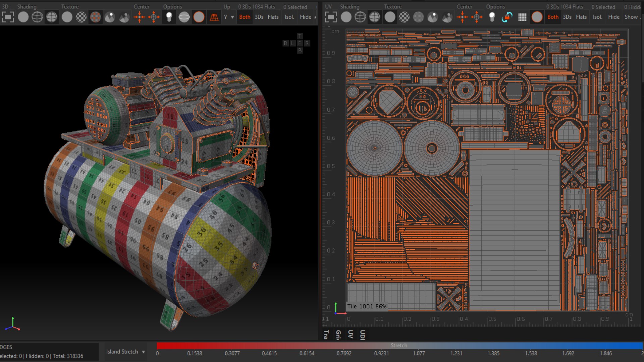Image resolution: width=644 pixels, height=362 pixels.
Task: Click R on the view cube
Action: pos(307,43)
